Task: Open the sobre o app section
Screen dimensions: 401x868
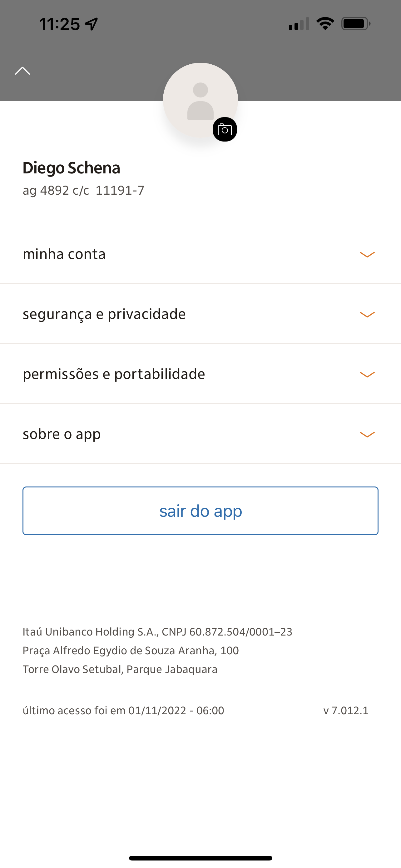Action: point(62,434)
